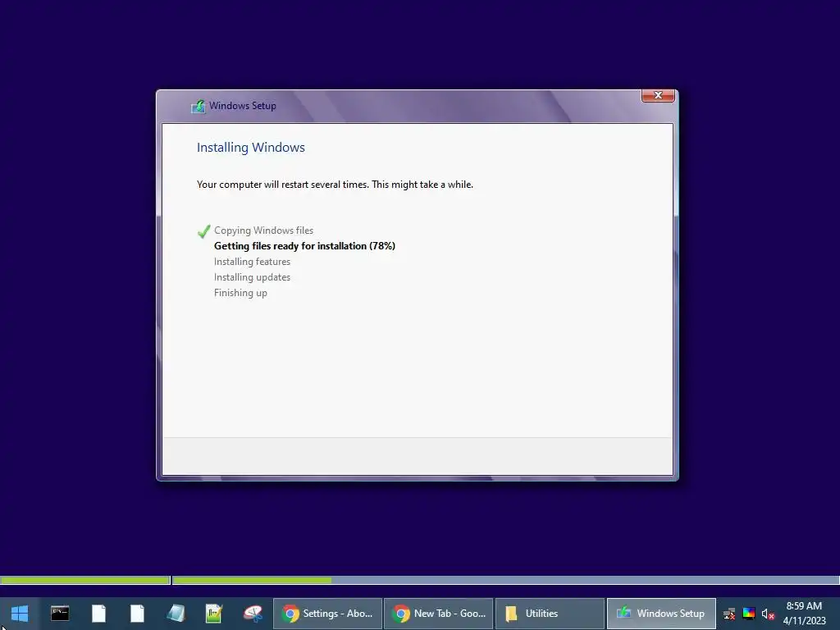
Task: Open the first blank document taskbar icon
Action: coord(98,614)
